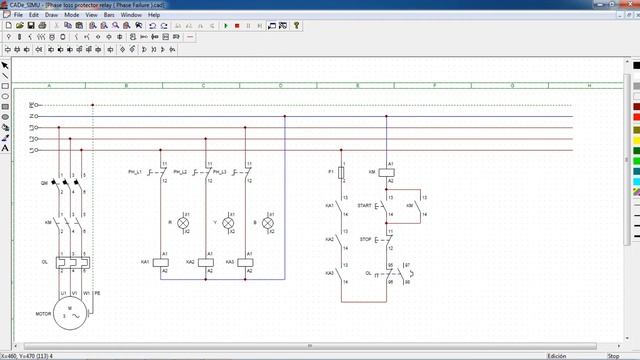Open the Draw menu
This screenshot has height=360, width=640.
pyautogui.click(x=51, y=15)
